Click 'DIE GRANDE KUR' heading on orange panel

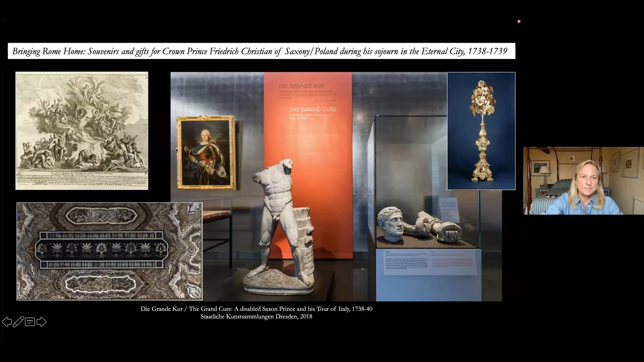[x=302, y=86]
